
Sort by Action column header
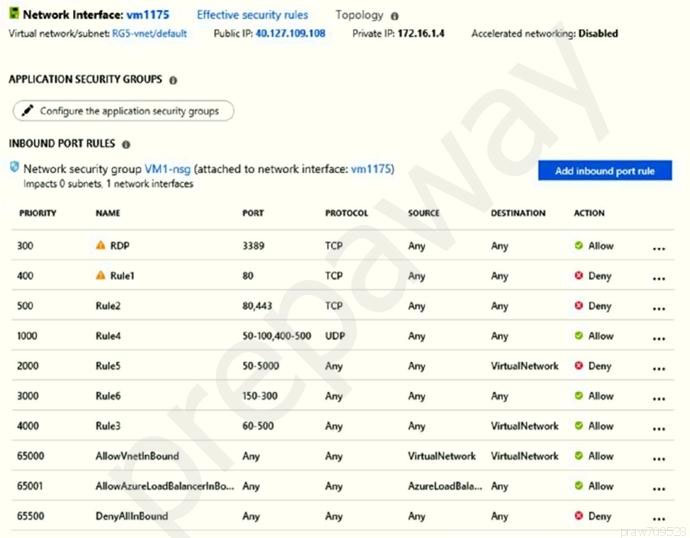tap(589, 213)
